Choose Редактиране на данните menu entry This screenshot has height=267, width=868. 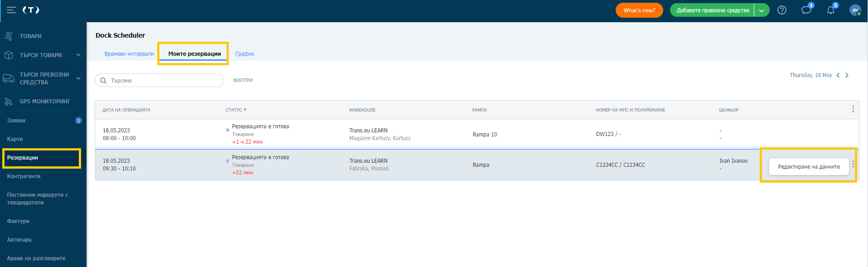coord(809,167)
